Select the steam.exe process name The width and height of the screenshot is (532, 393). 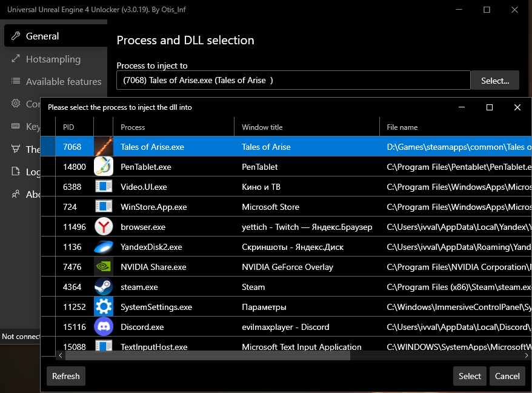[139, 287]
